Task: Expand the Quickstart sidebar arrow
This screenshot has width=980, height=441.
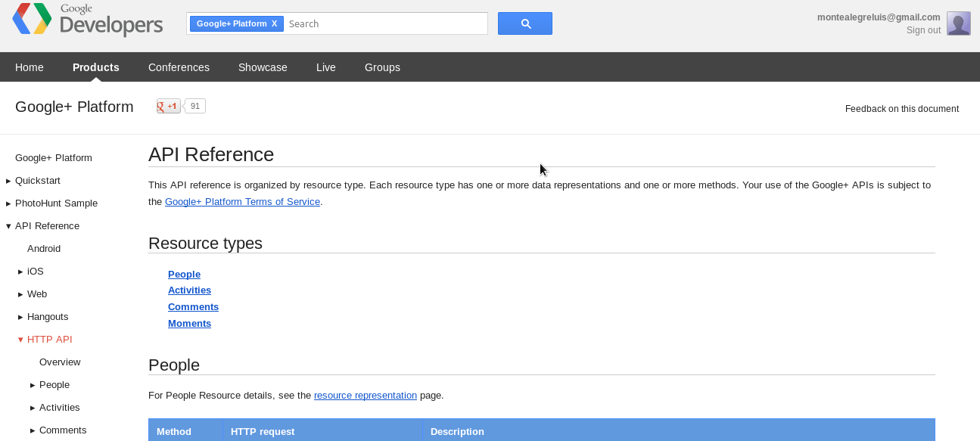Action: coord(8,182)
